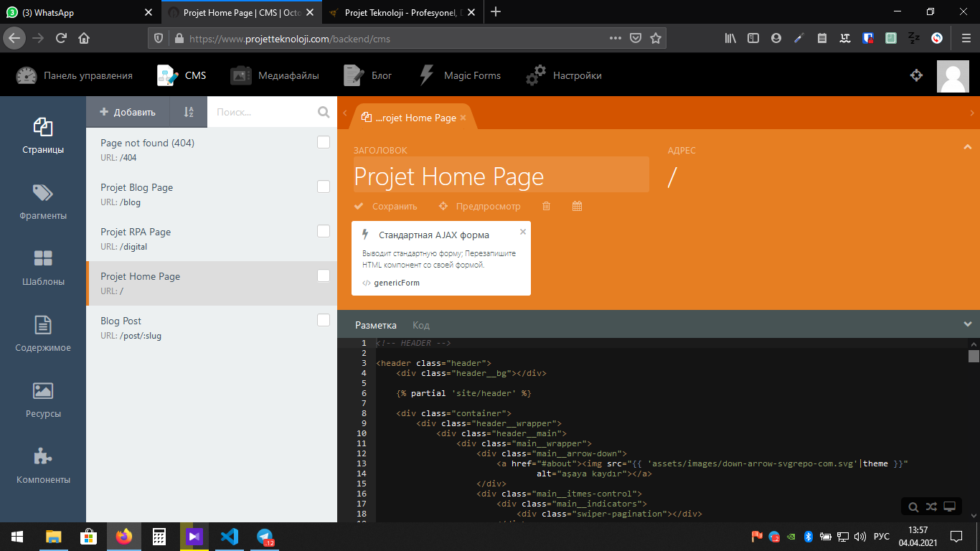Open page actions three-dots menu
Screen dimensions: 980x551
(x=616, y=39)
